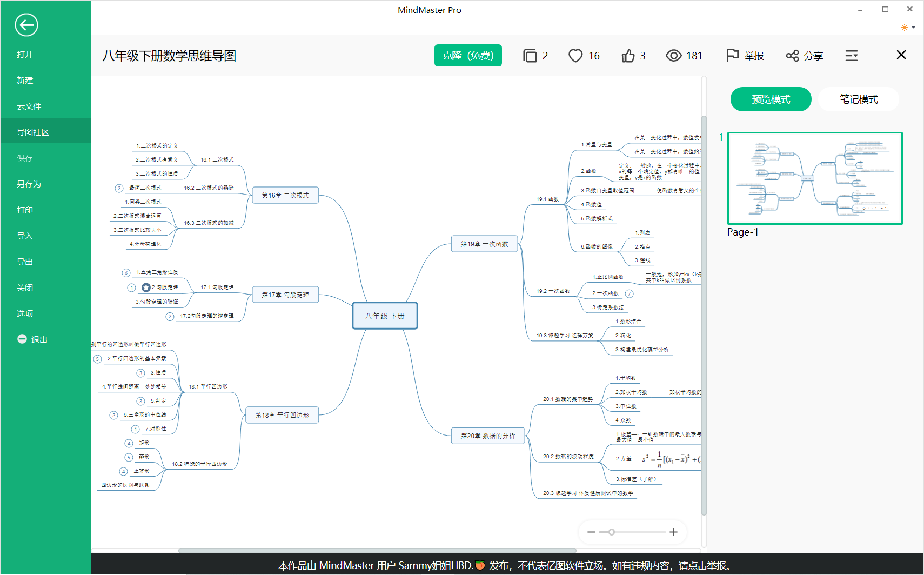Click the topic 6.函数的图像
The height and width of the screenshot is (575, 924).
597,247
